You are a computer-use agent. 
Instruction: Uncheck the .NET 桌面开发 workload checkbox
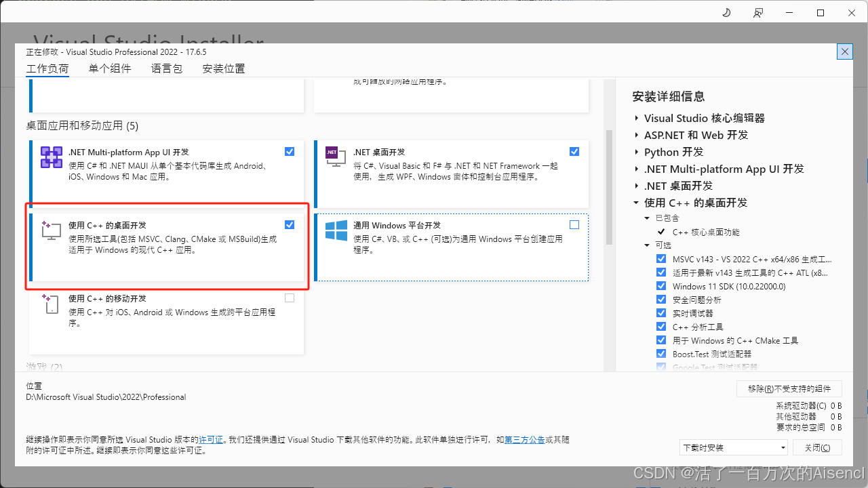click(574, 152)
